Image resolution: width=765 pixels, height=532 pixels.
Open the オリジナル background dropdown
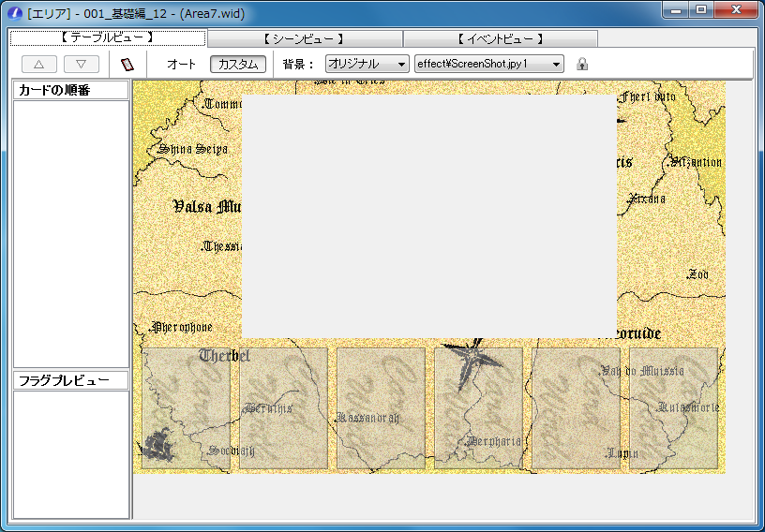(367, 64)
